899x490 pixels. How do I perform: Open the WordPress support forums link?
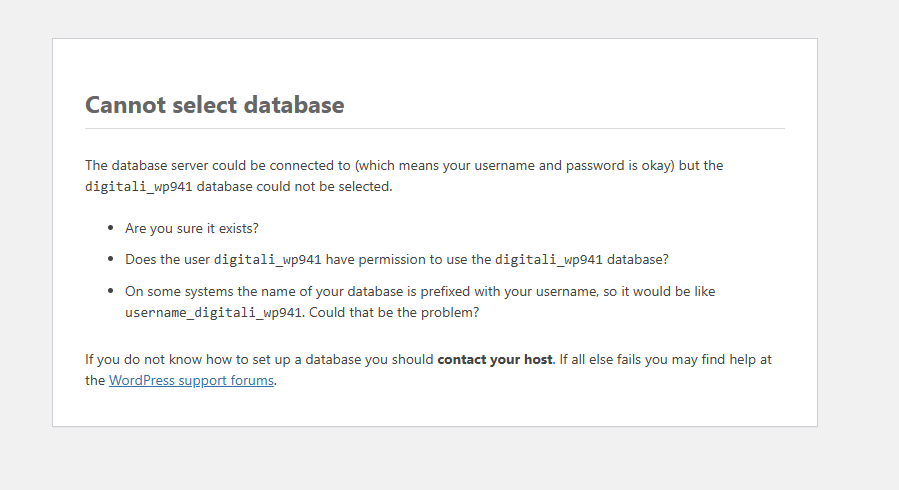[x=191, y=381]
